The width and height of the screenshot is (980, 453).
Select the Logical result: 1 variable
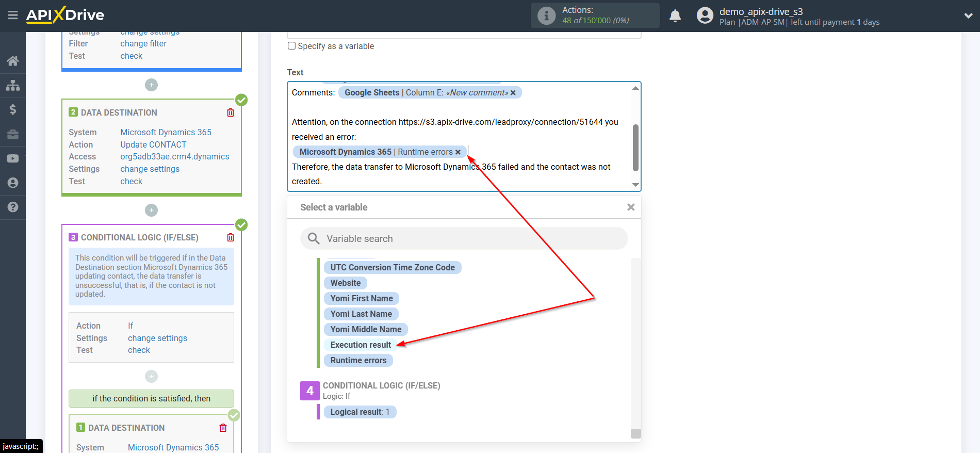click(x=360, y=412)
